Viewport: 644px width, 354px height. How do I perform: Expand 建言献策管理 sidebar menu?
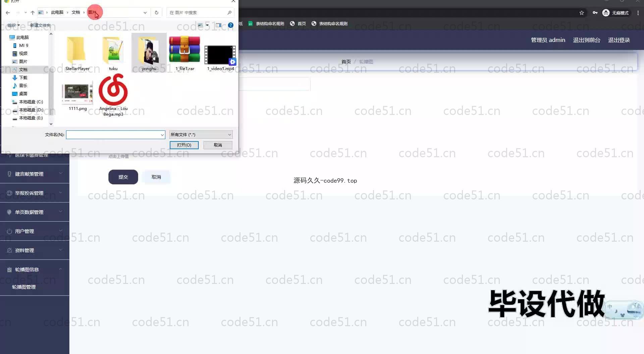[35, 174]
